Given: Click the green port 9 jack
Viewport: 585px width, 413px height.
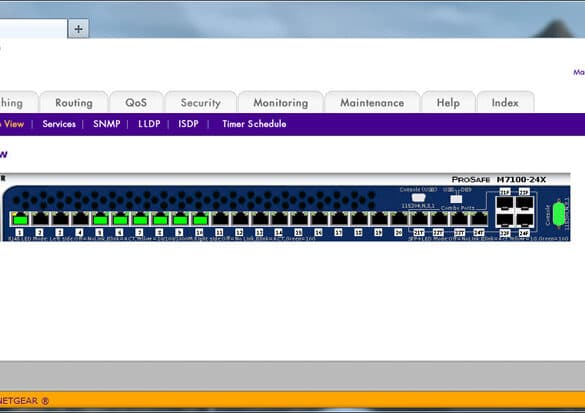Looking at the screenshot, I should [x=180, y=219].
